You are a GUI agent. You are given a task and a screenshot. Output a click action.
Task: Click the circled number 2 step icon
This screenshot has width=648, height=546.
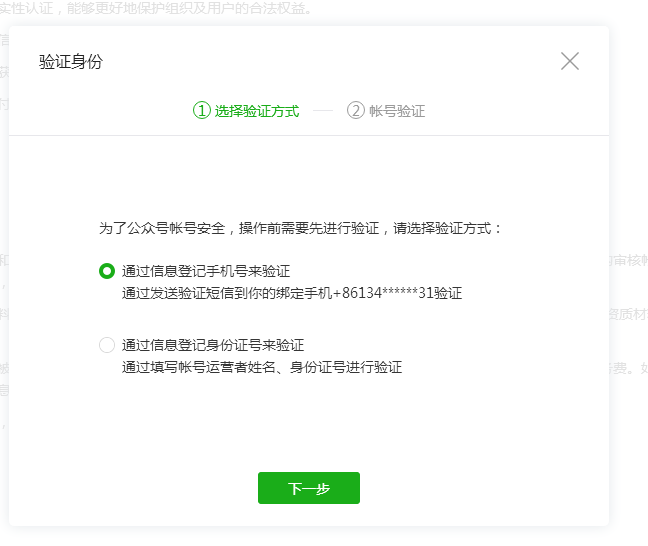coord(356,111)
